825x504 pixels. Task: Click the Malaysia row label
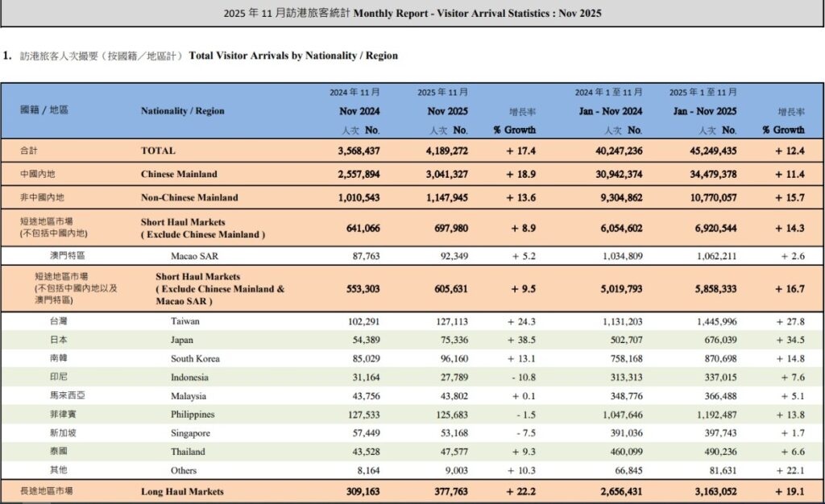(189, 396)
